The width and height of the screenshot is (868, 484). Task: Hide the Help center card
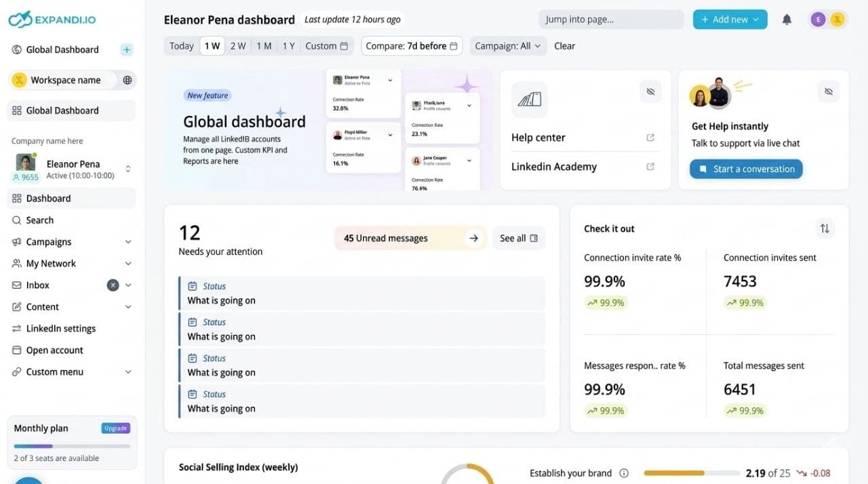pos(650,92)
